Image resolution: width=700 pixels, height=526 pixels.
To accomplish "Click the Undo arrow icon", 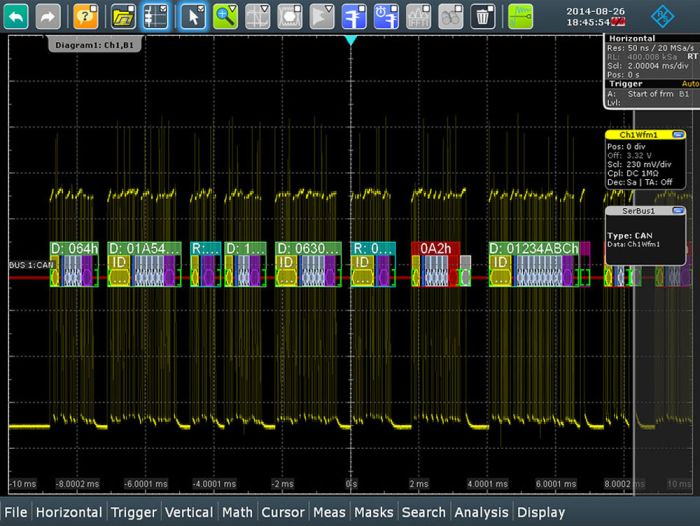I will 16,17.
